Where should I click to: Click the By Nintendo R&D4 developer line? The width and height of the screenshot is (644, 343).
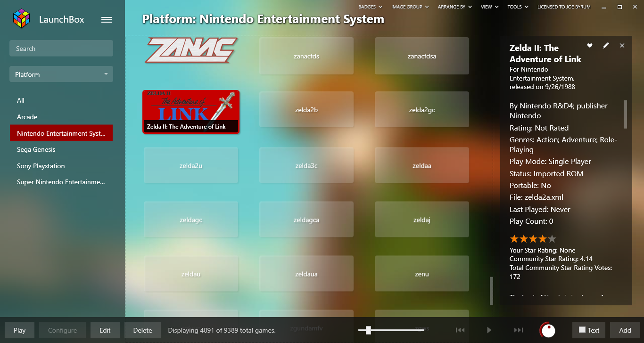click(x=559, y=111)
